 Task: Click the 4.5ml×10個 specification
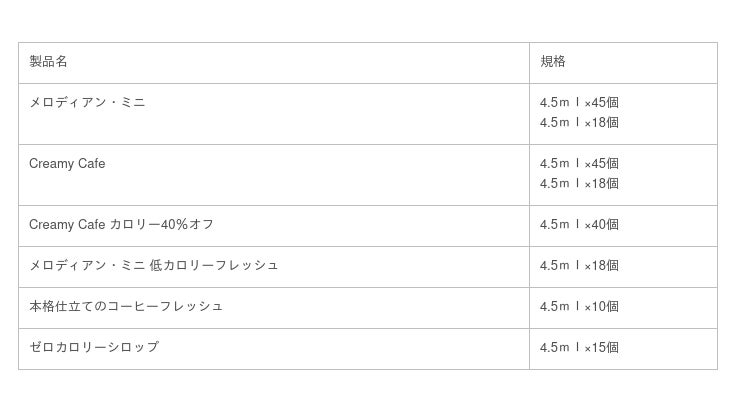pos(579,307)
